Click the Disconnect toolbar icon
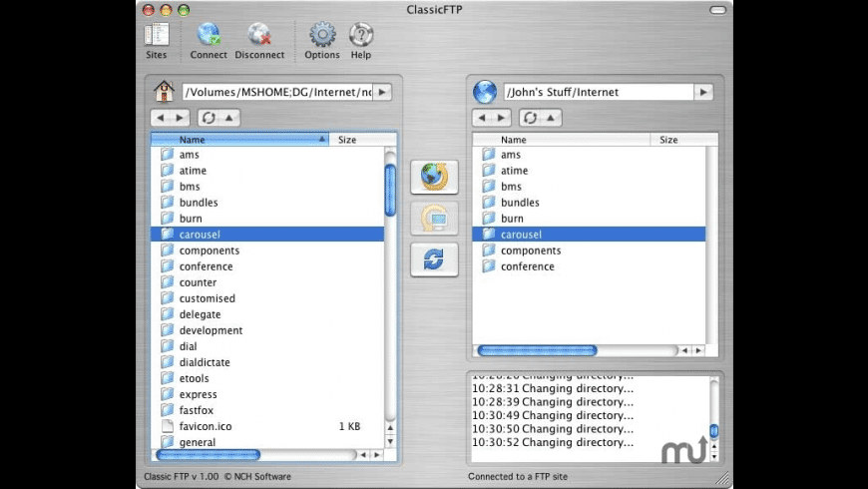The height and width of the screenshot is (489, 868). tap(259, 41)
